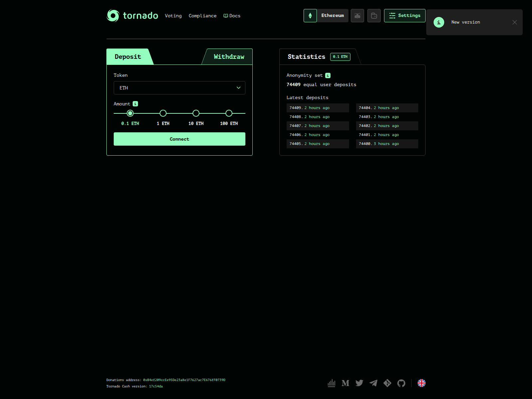Switch to the Withdraw tab

(x=229, y=57)
